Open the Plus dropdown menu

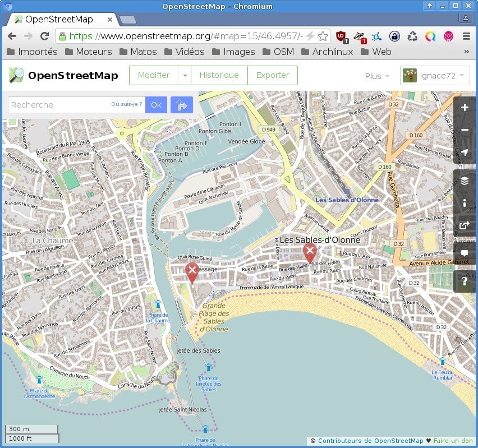(377, 76)
